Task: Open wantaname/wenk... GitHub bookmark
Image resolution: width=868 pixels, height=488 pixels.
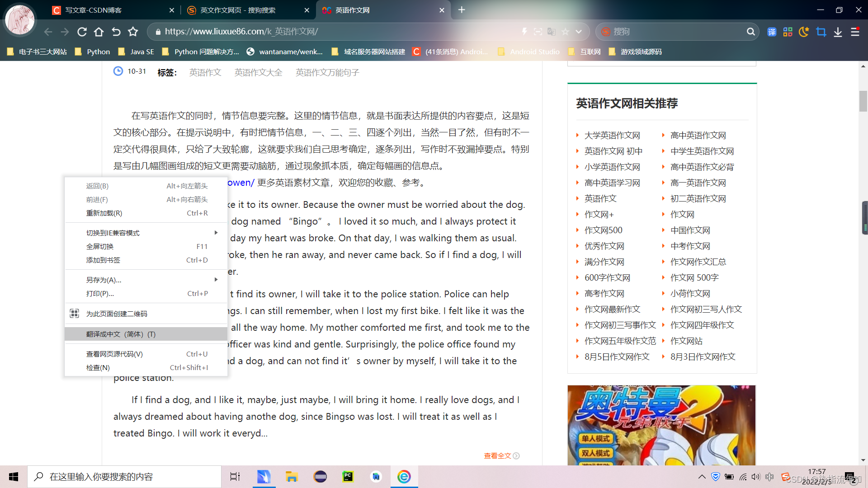Action: 285,52
